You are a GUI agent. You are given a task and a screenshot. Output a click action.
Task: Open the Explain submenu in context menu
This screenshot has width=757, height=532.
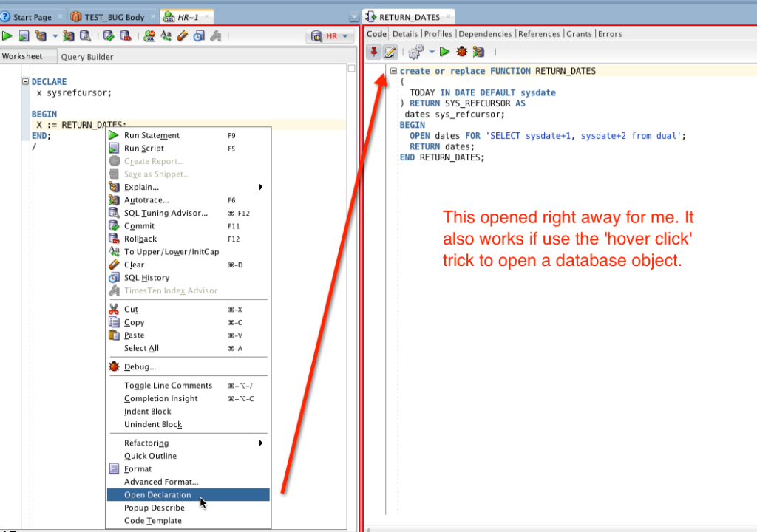pos(141,187)
